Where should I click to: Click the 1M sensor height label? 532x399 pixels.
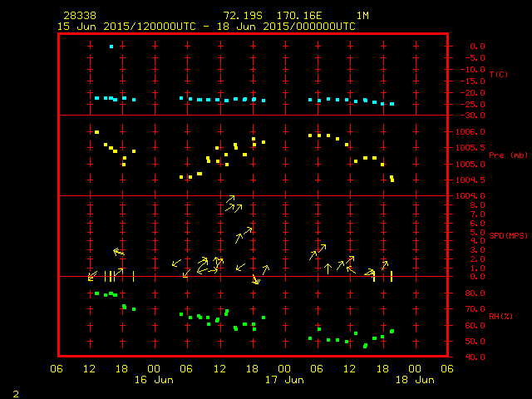tap(362, 16)
